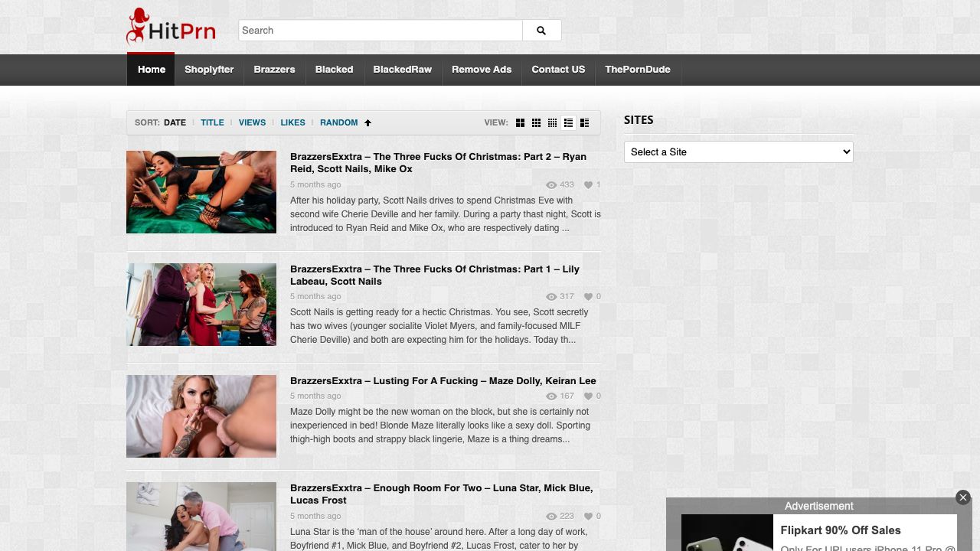Open the Select a Site dropdown

point(739,152)
